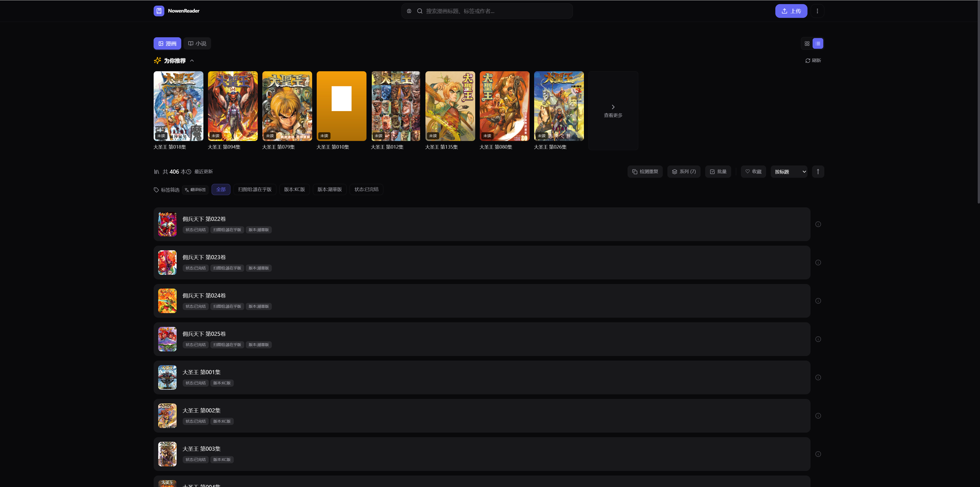Click info icon for 佣兵天下 第025卷
The width and height of the screenshot is (980, 487).
pos(818,339)
